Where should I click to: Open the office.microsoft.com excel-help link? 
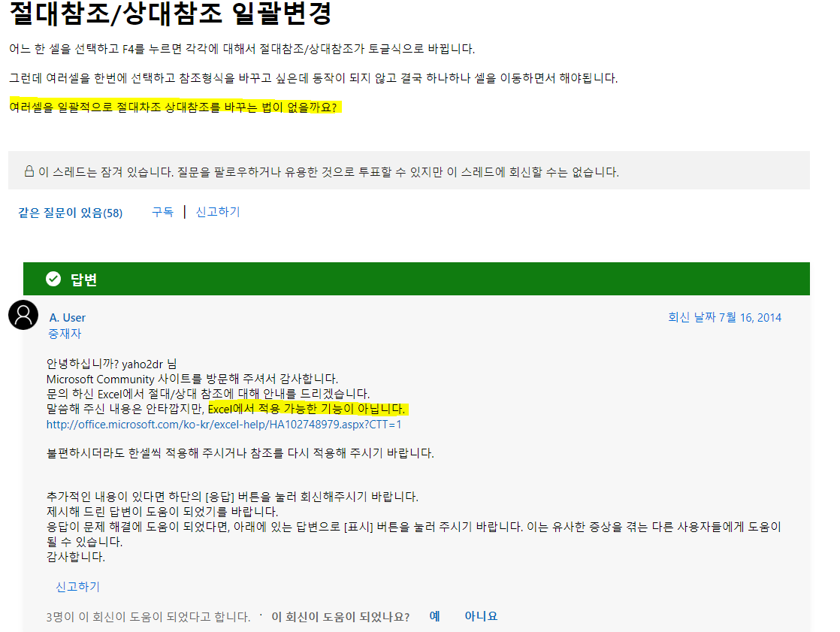click(224, 425)
